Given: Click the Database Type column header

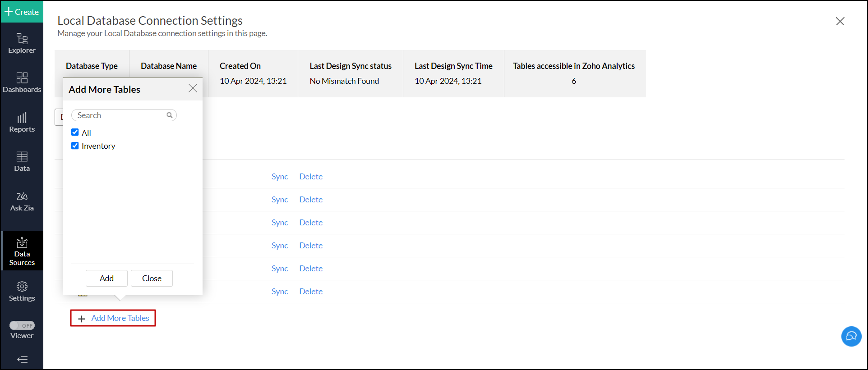Looking at the screenshot, I should 92,66.
